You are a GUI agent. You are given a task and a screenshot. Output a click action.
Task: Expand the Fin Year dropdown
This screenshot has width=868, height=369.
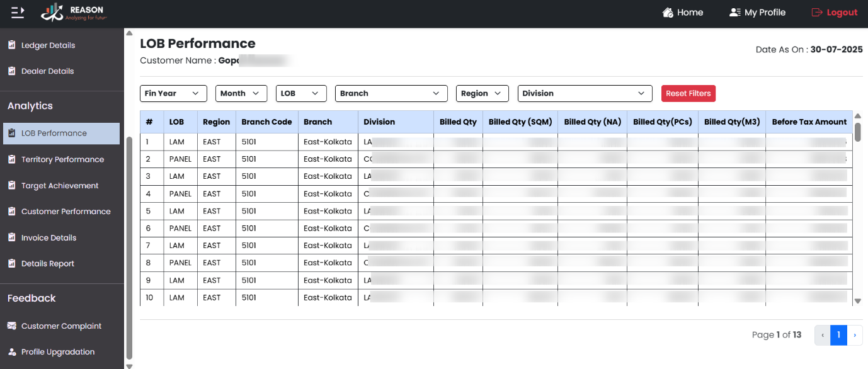pyautogui.click(x=173, y=93)
